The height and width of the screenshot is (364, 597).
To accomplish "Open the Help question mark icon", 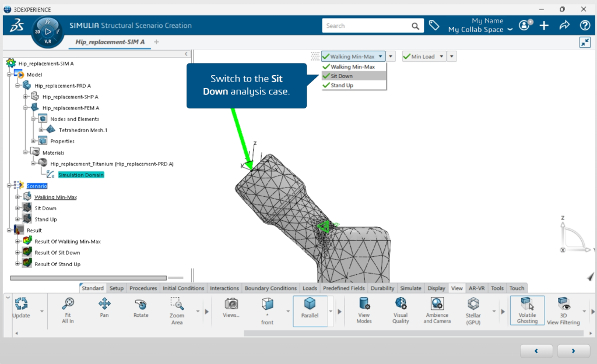I will [x=585, y=26].
